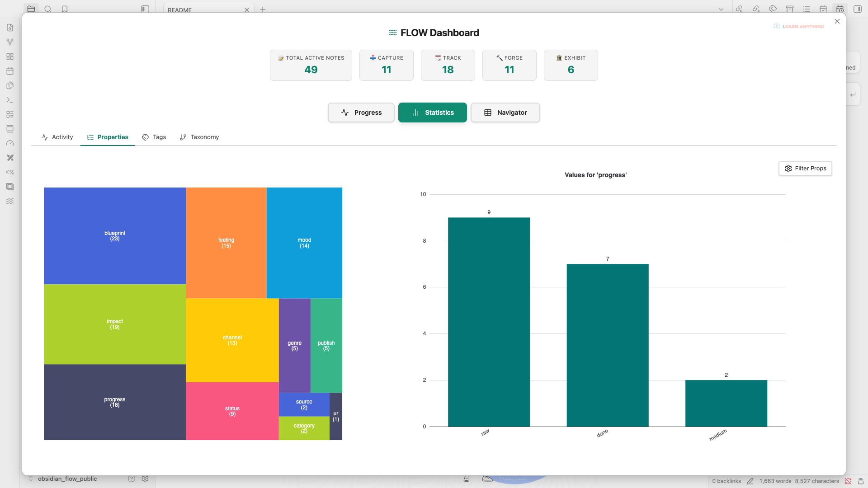Expand the obsidian_flow_public vault switcher

67,479
